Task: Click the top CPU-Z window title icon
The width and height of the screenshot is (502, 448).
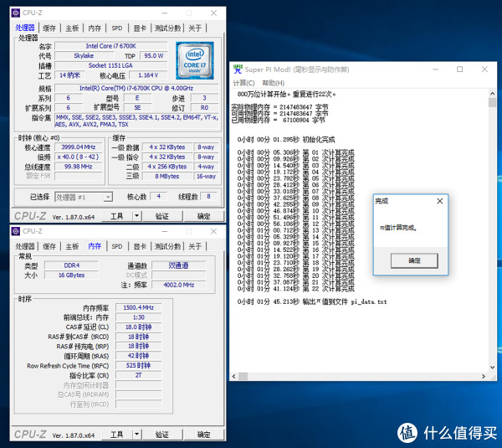Action: click(x=16, y=13)
